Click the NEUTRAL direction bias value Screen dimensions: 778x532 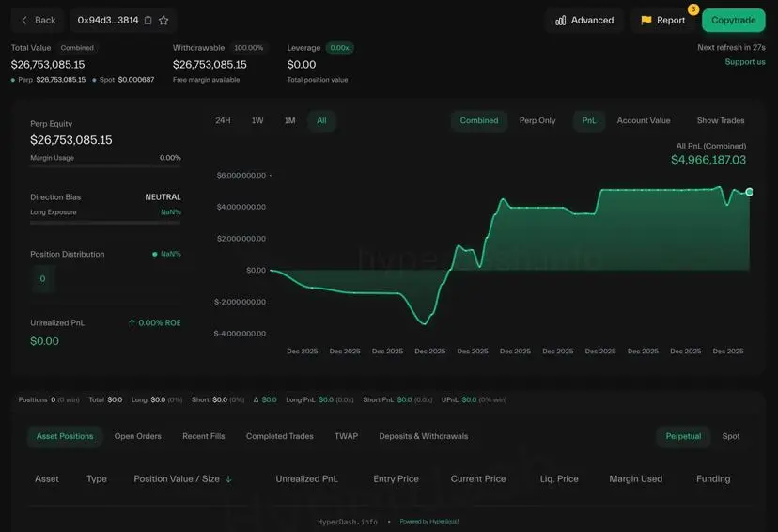pyautogui.click(x=163, y=197)
